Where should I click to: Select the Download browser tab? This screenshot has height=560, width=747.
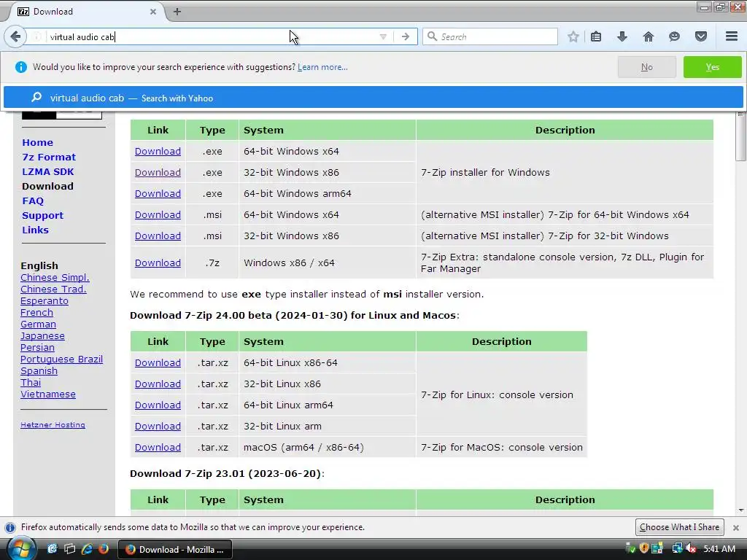[x=86, y=12]
